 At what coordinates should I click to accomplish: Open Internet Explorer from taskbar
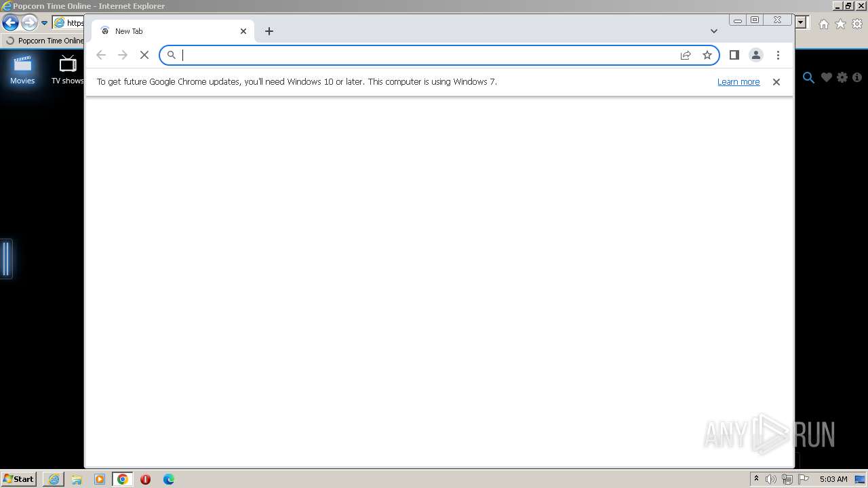click(x=54, y=479)
